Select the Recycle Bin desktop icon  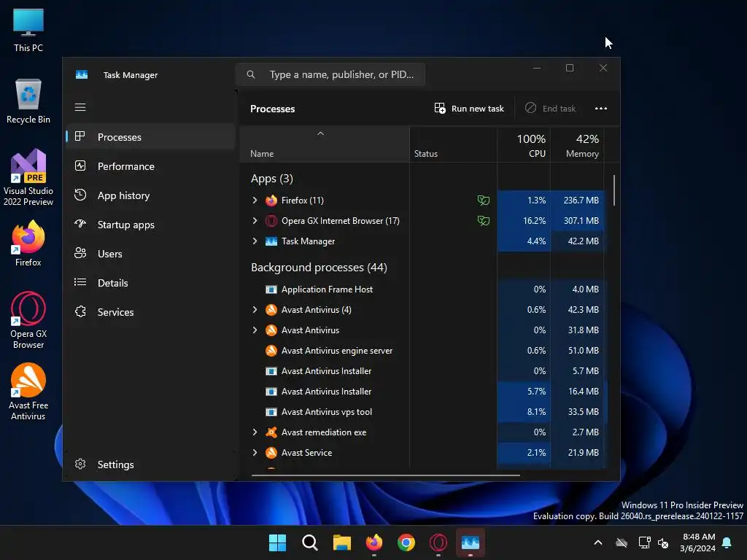tap(28, 101)
